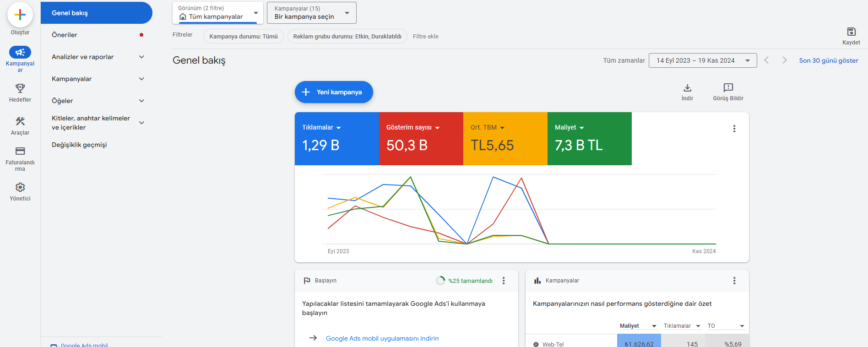Click the Yeni kampanya button

tap(334, 92)
